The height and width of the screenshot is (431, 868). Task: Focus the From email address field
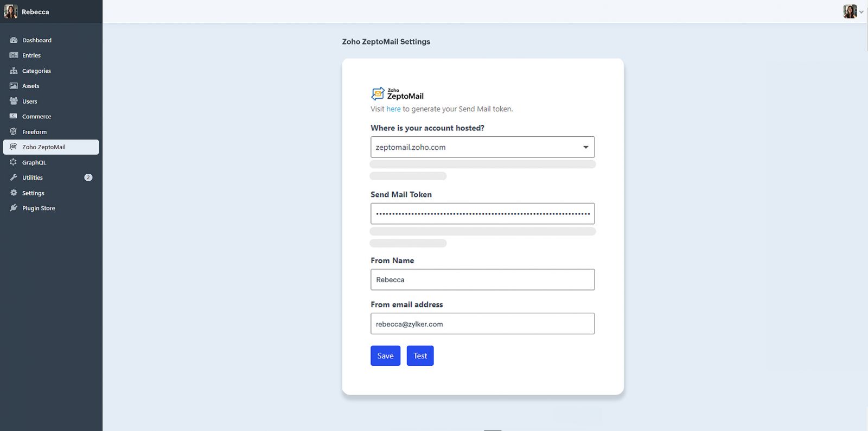click(482, 324)
